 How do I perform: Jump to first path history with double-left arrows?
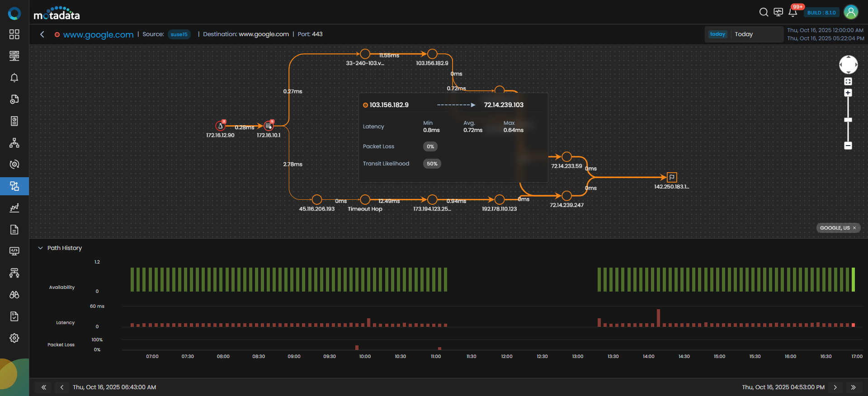[44, 387]
